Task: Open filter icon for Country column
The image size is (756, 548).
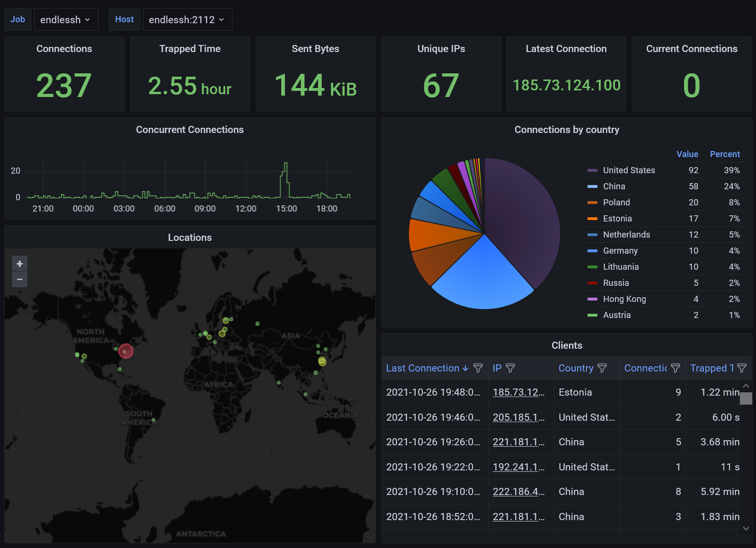Action: [x=602, y=368]
